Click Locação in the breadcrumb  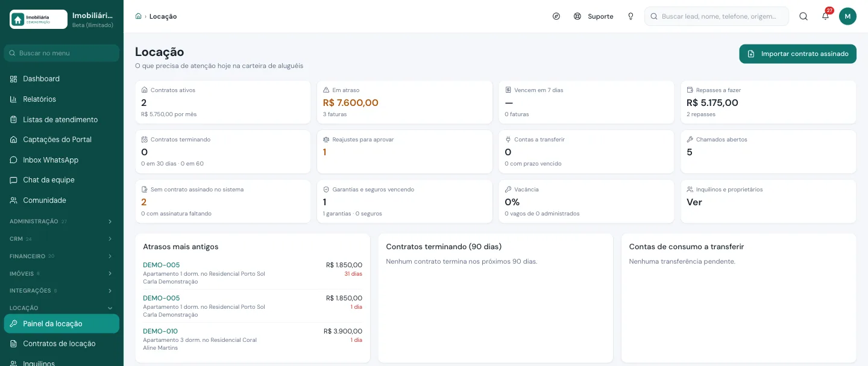coord(163,16)
